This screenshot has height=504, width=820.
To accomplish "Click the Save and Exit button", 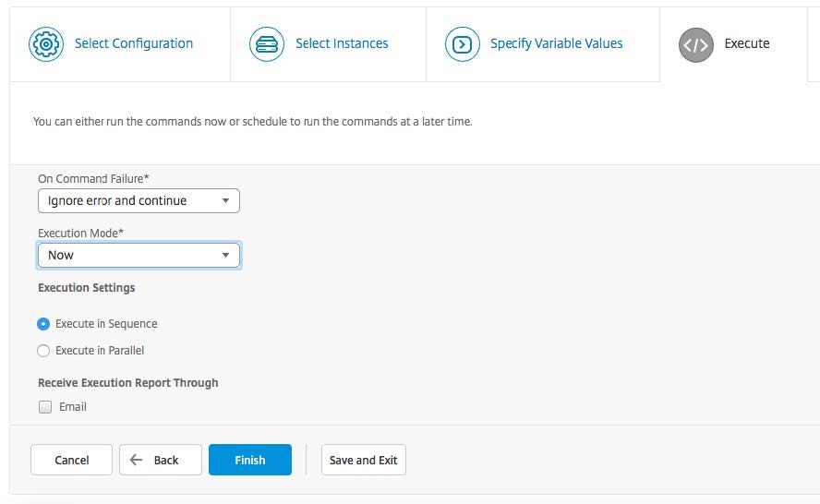I will 364,460.
